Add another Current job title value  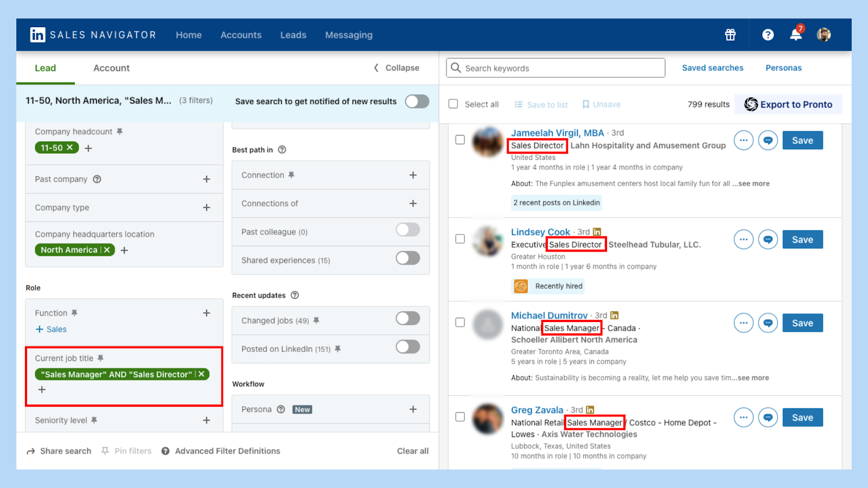[42, 390]
